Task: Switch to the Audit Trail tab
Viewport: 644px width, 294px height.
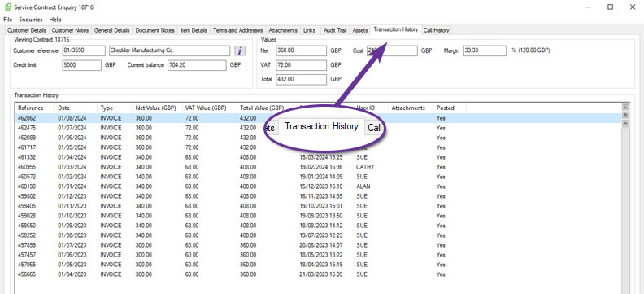Action: point(335,30)
